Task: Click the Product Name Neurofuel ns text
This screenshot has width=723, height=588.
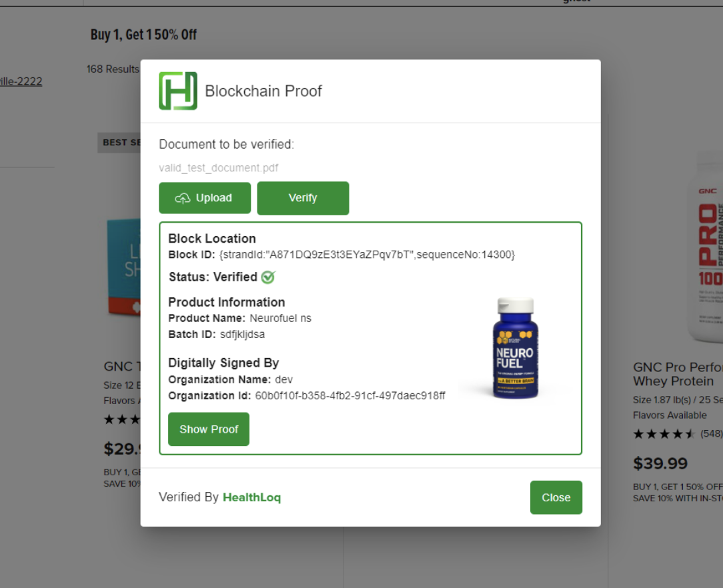Action: pos(239,318)
